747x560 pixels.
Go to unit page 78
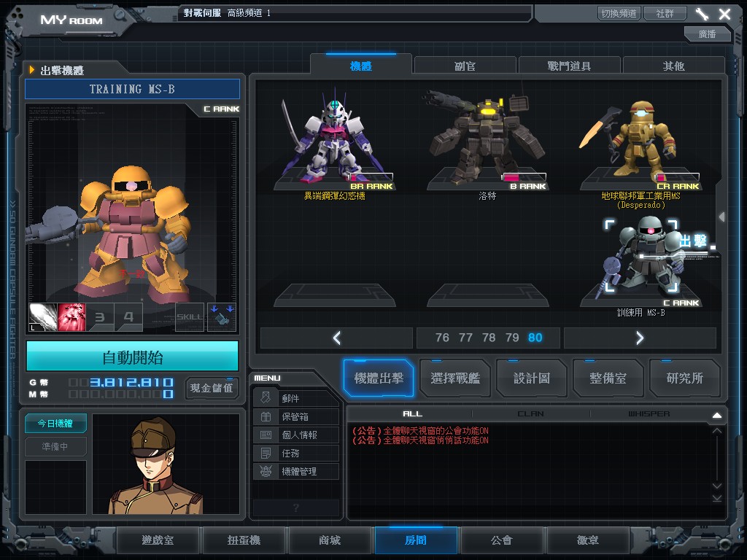(x=489, y=338)
